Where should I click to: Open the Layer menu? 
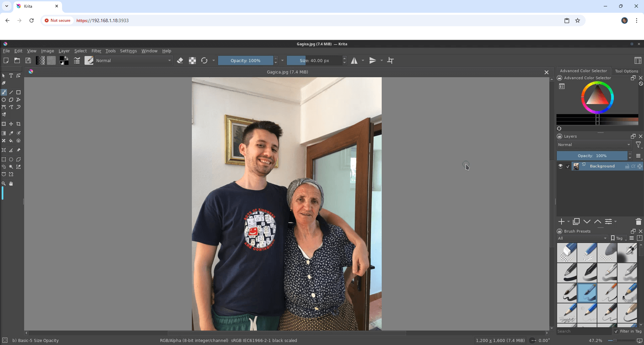[64, 51]
